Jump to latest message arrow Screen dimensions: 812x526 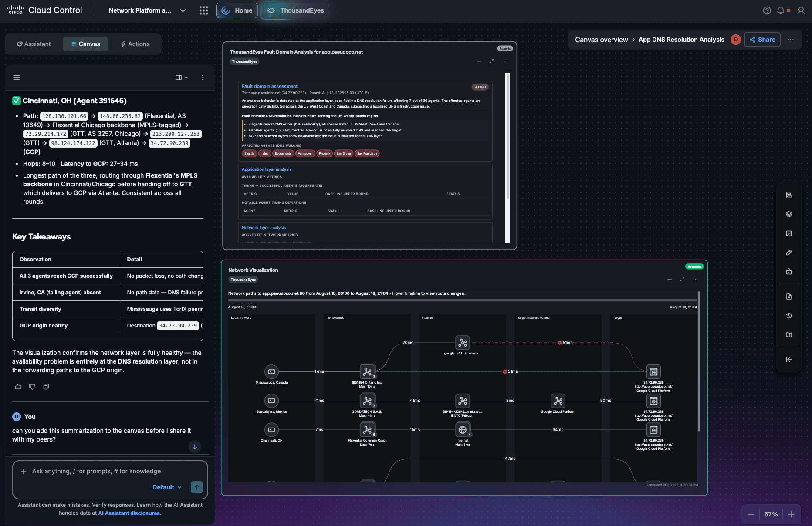point(195,447)
